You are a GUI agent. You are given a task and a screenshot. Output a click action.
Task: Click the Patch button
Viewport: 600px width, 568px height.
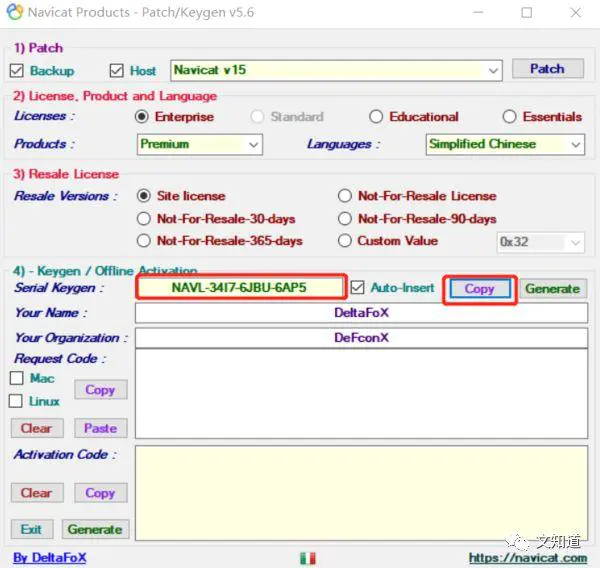(548, 69)
